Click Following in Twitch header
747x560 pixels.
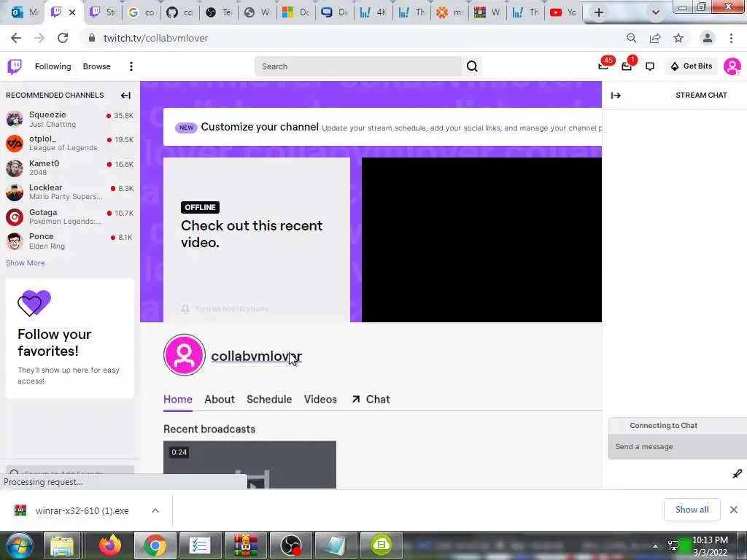53,66
